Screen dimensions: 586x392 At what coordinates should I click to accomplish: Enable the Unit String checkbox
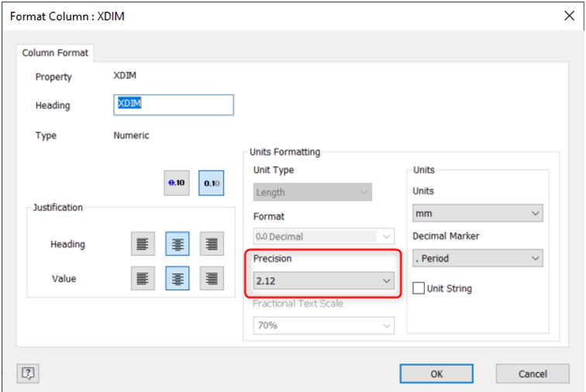click(419, 288)
